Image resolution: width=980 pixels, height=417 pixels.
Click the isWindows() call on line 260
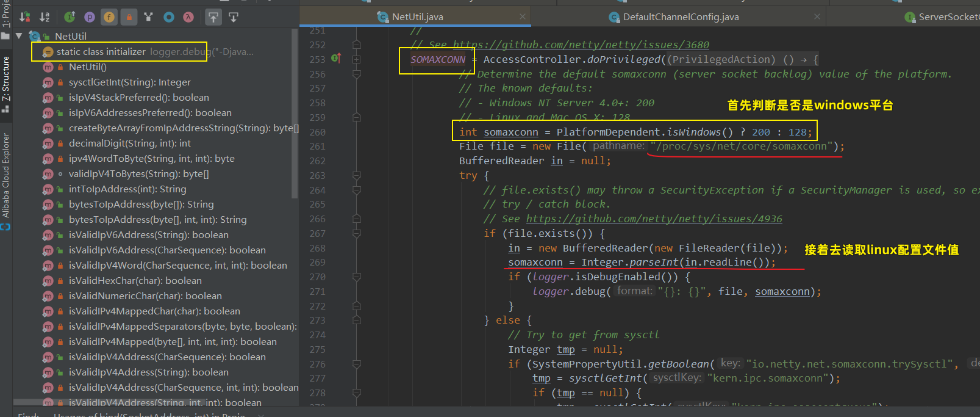click(x=700, y=132)
